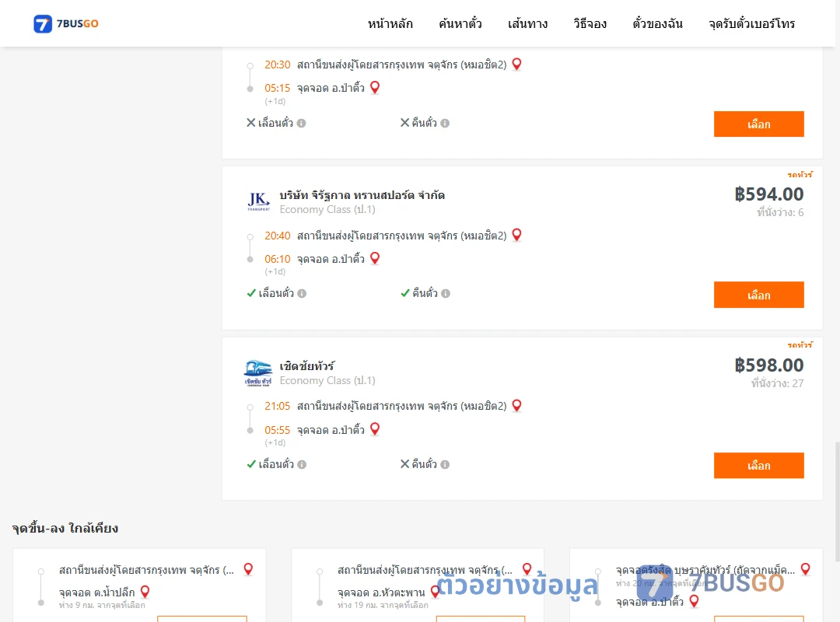The image size is (840, 622).
Task: Click info icon next to เลื่อนตั๋ว in ฿598 trip
Action: (x=302, y=464)
